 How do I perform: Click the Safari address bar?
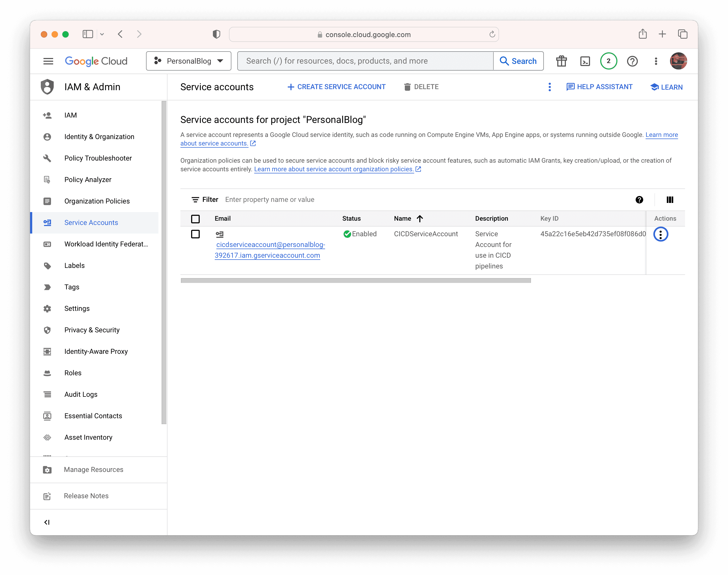click(363, 34)
